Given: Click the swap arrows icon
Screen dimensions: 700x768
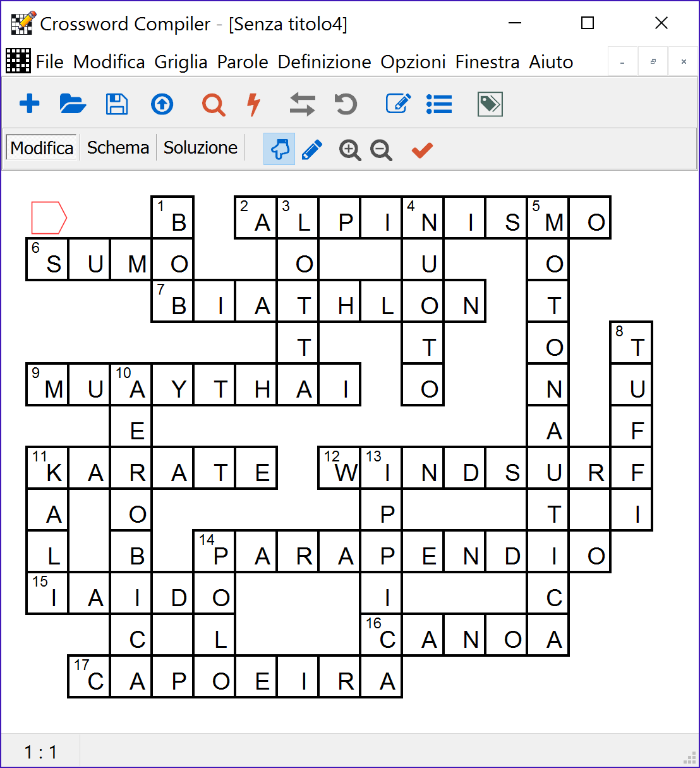Looking at the screenshot, I should [x=302, y=104].
